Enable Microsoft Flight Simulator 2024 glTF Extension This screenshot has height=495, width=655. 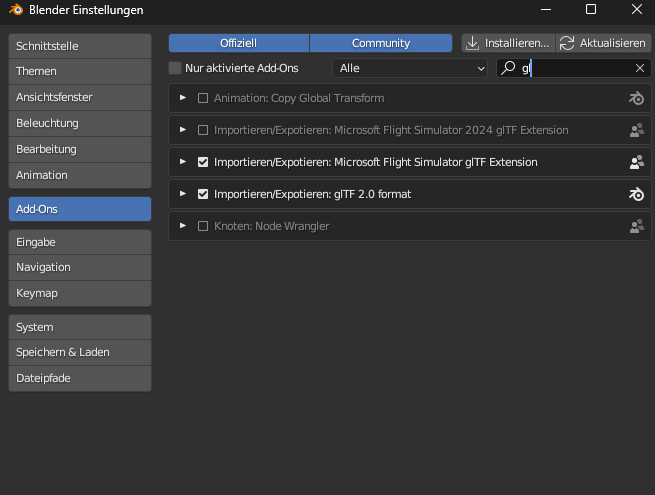click(203, 130)
